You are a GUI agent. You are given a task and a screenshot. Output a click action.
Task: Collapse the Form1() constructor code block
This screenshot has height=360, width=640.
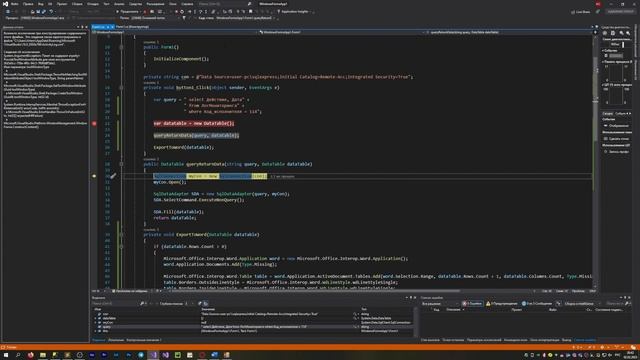(x=121, y=47)
